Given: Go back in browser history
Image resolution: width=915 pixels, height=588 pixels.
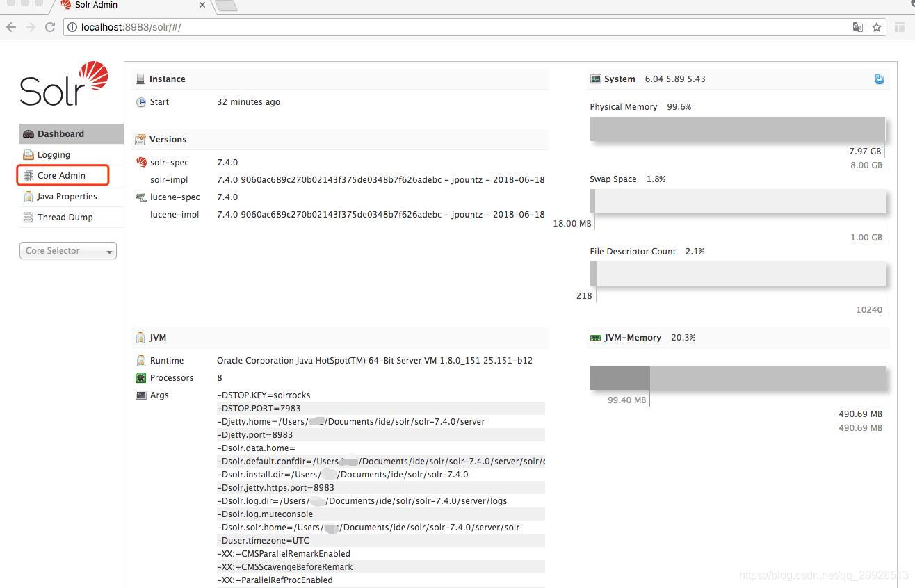Looking at the screenshot, I should [x=11, y=27].
